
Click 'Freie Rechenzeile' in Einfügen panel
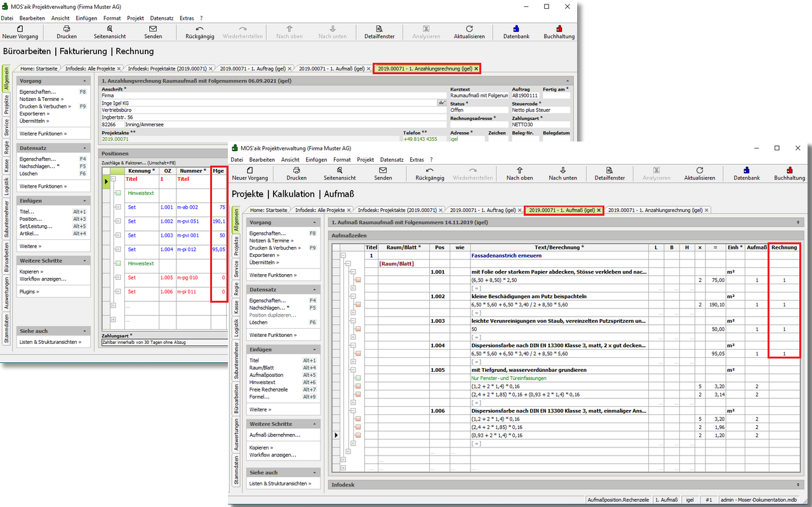pyautogui.click(x=269, y=390)
